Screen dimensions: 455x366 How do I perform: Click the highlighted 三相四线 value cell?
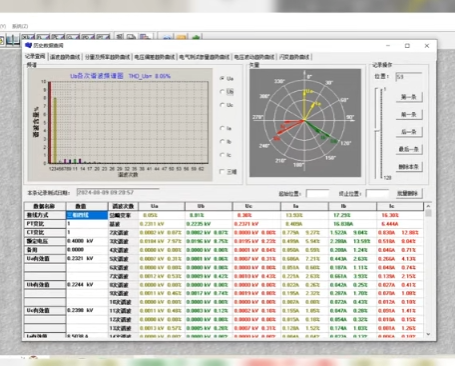pos(87,215)
